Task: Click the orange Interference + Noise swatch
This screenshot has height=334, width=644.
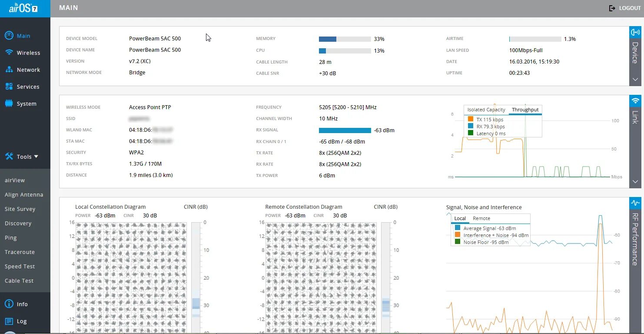Action: [x=458, y=235]
